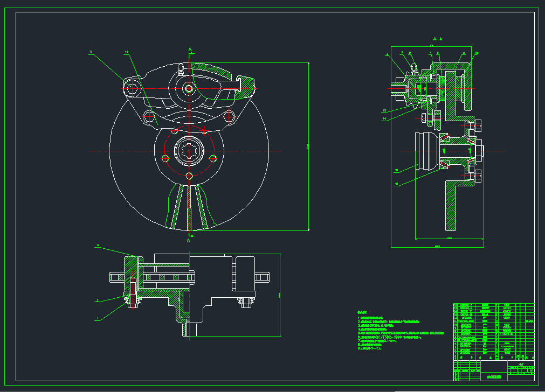Select the note line containing R1-R3
This screenshot has width=545, height=392.
click(369, 348)
